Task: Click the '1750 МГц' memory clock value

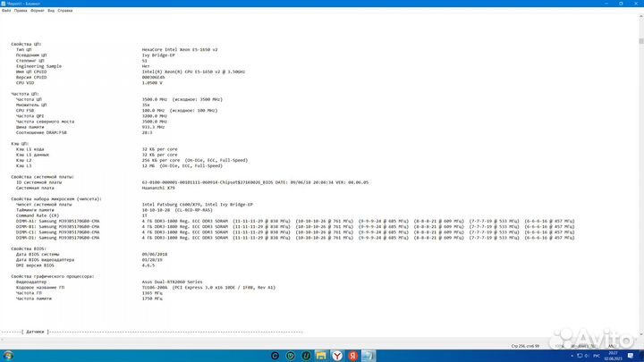Action: [x=152, y=299]
